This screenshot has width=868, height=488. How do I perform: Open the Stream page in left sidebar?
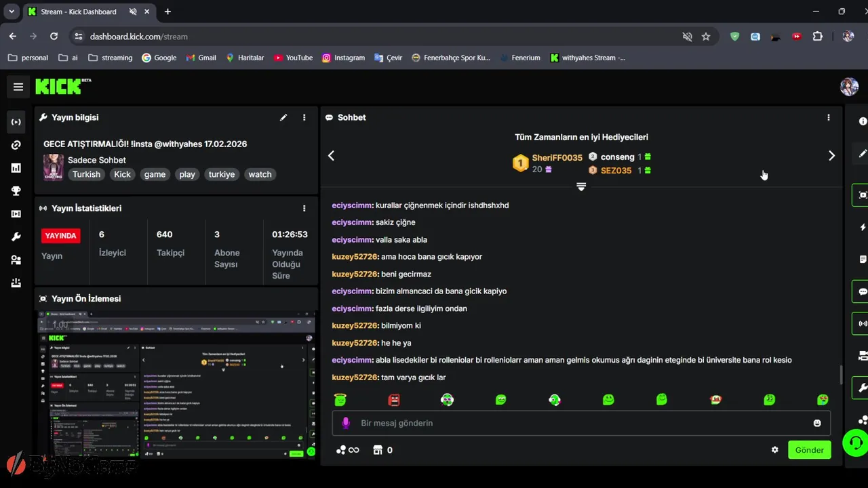pyautogui.click(x=16, y=122)
